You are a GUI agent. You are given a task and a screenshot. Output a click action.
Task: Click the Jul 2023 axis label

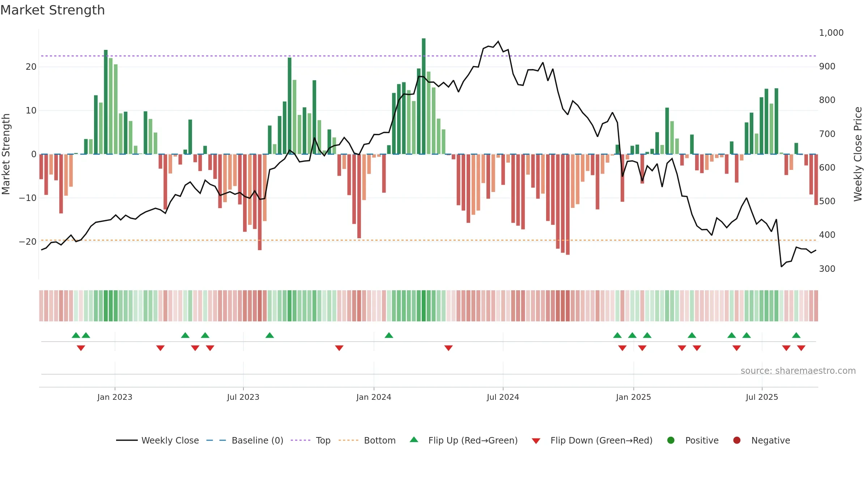(243, 397)
